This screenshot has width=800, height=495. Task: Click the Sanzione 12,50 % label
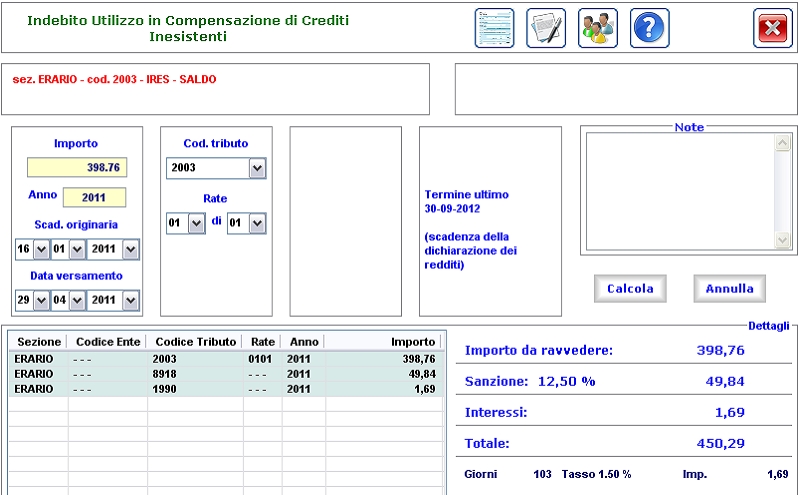tap(530, 382)
